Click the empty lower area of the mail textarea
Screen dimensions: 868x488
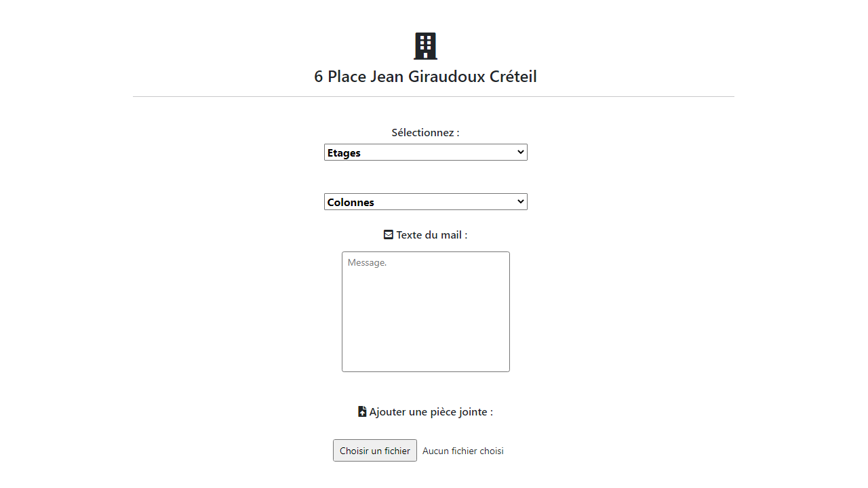426,332
